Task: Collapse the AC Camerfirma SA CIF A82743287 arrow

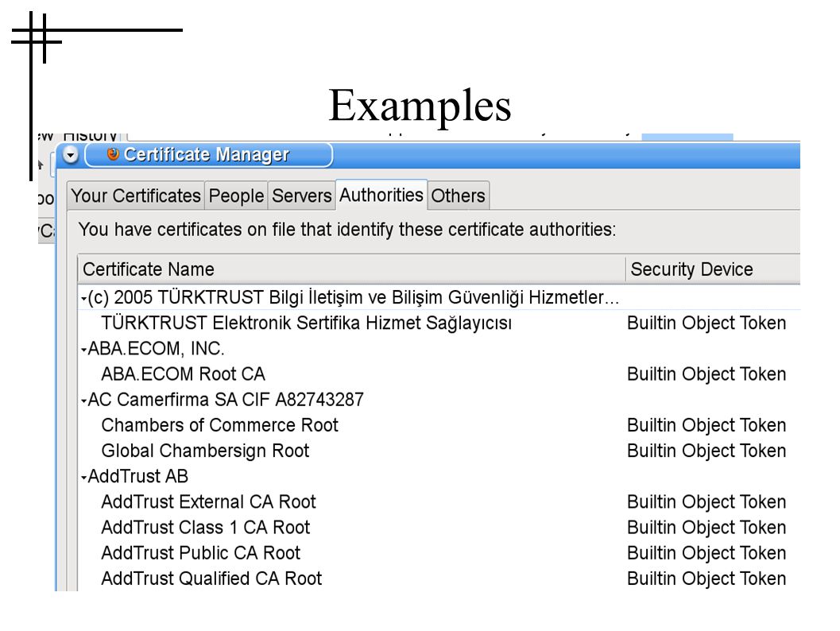Action: [83, 401]
